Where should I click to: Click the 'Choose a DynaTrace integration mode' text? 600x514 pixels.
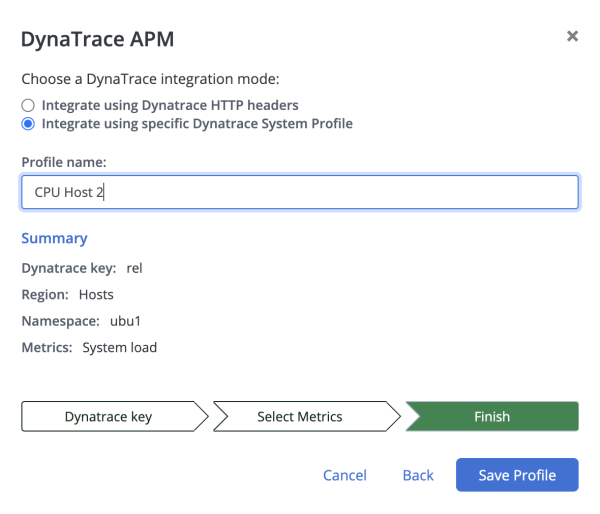click(x=150, y=79)
